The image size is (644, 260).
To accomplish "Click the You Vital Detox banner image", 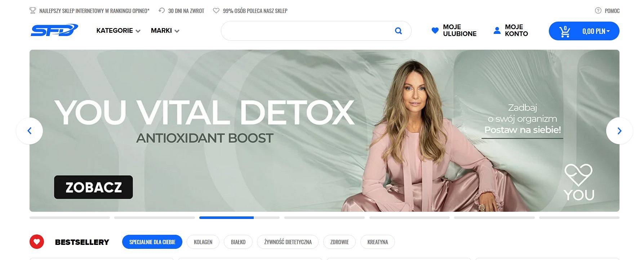I will (324, 131).
